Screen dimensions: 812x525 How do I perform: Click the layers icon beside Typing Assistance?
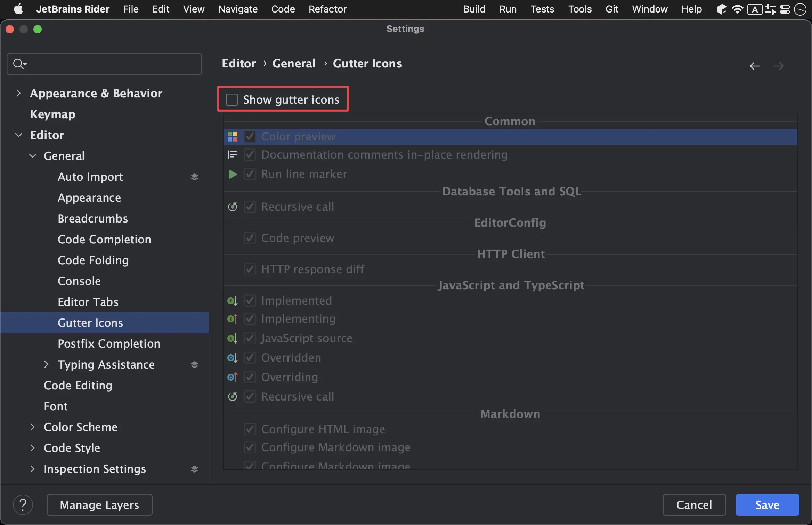(195, 365)
